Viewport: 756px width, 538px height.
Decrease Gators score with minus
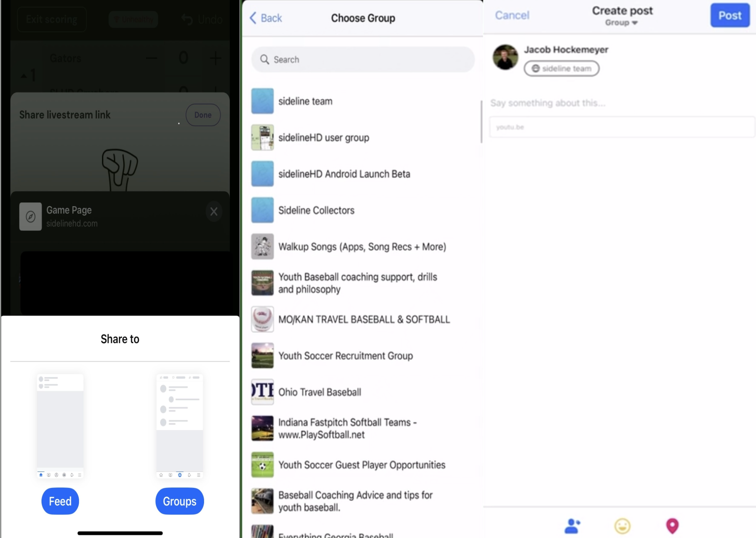[x=152, y=58]
